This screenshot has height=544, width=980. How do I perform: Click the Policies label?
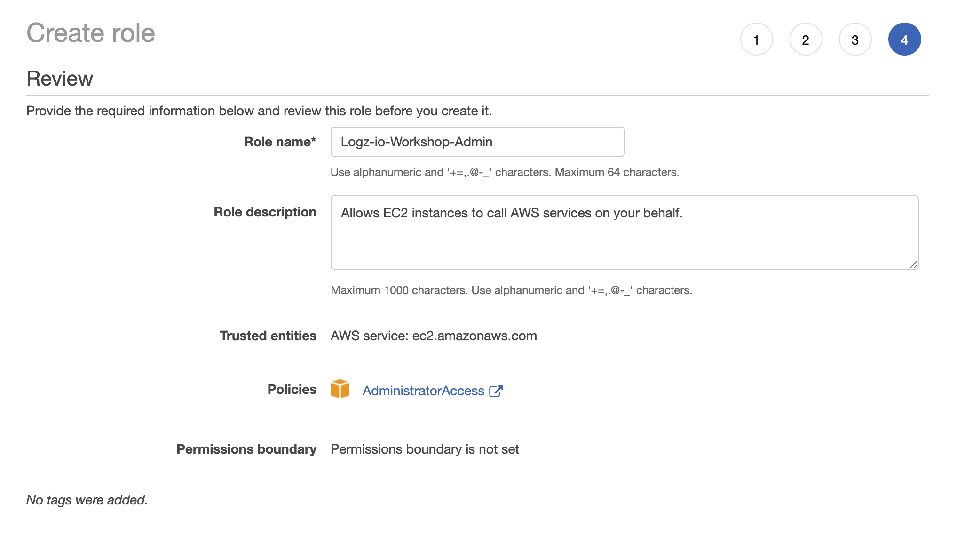pyautogui.click(x=292, y=389)
